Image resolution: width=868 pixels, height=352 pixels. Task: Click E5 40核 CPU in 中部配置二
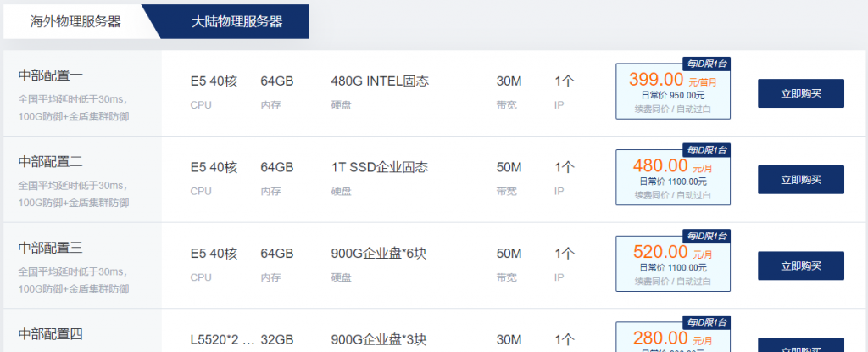click(x=214, y=167)
